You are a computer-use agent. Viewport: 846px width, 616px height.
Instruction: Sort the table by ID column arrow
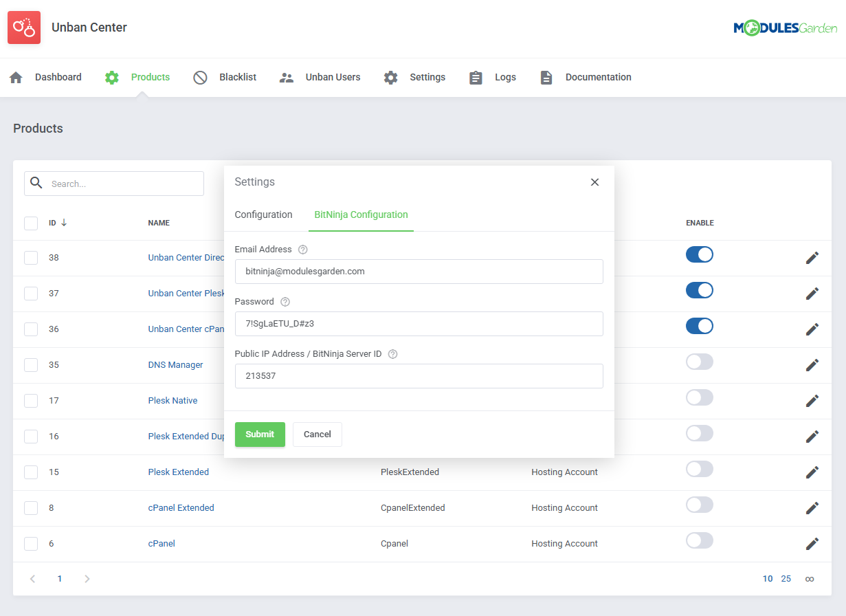pyautogui.click(x=64, y=223)
